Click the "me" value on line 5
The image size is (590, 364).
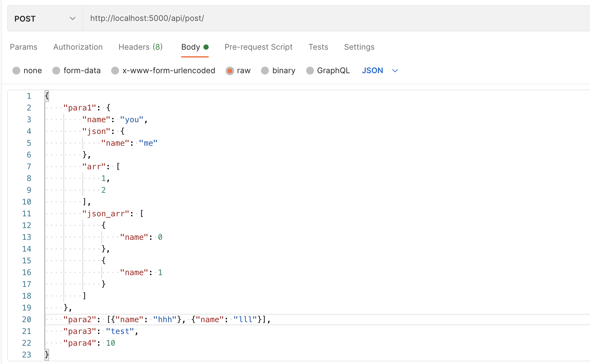tap(148, 143)
